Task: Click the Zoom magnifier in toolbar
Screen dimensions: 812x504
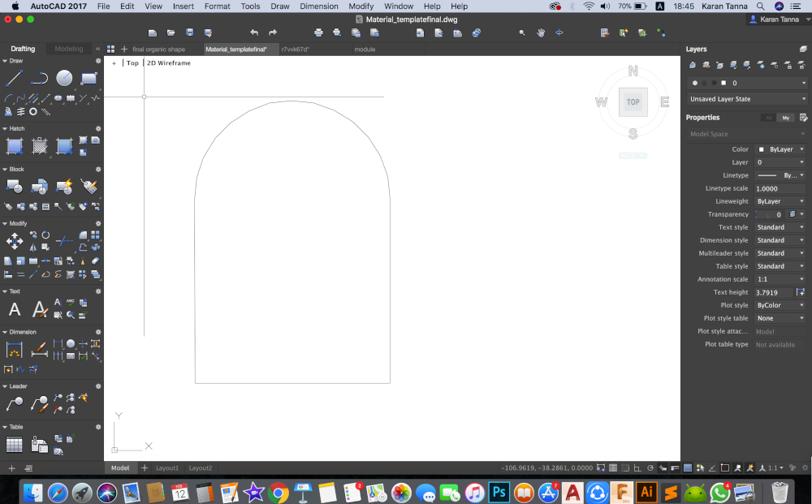Action: (x=522, y=32)
